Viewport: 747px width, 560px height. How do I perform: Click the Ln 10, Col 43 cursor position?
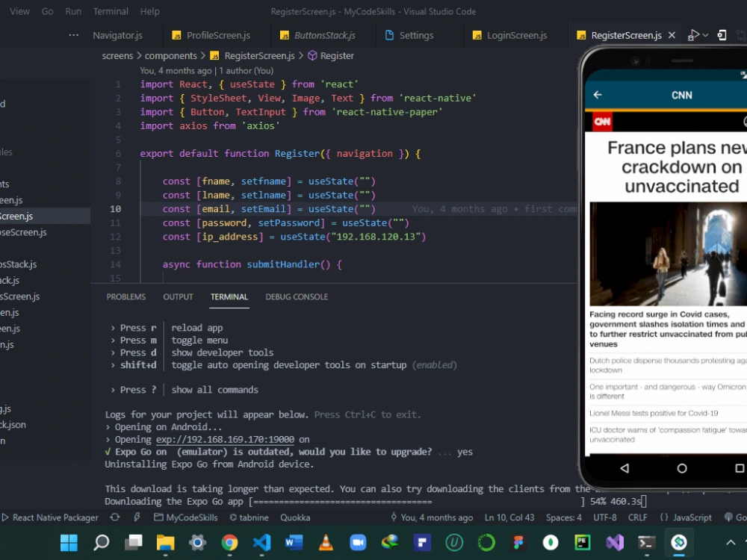pos(509,517)
